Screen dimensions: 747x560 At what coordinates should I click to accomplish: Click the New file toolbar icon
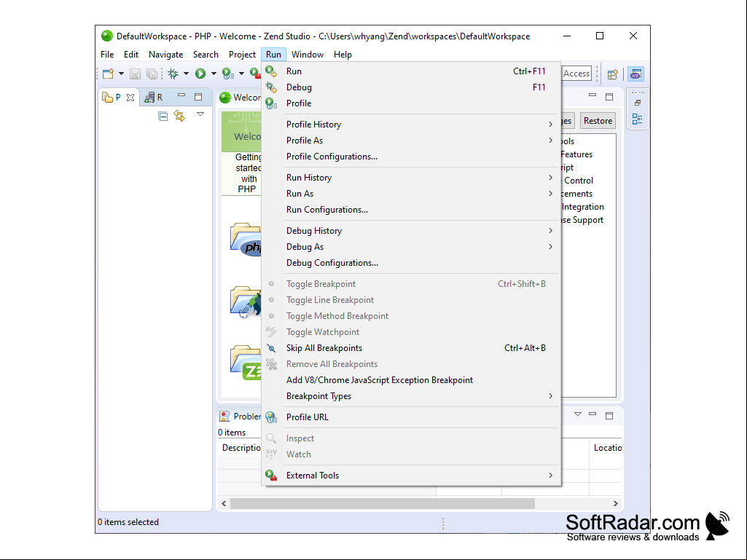coord(108,74)
